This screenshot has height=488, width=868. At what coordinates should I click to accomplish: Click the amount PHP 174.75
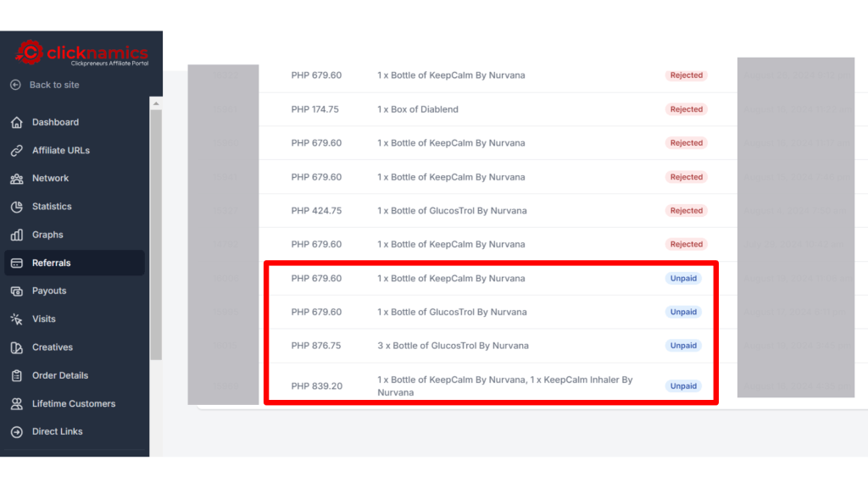coord(315,109)
